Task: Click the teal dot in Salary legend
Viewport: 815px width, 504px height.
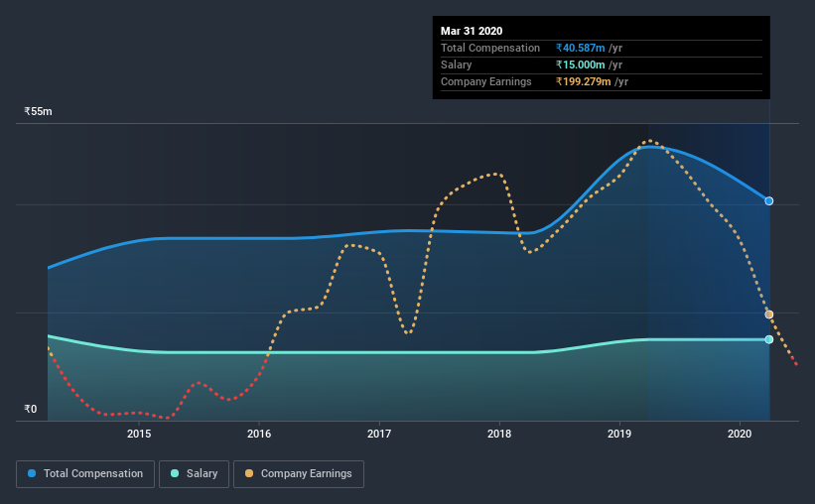Action: pyautogui.click(x=175, y=473)
